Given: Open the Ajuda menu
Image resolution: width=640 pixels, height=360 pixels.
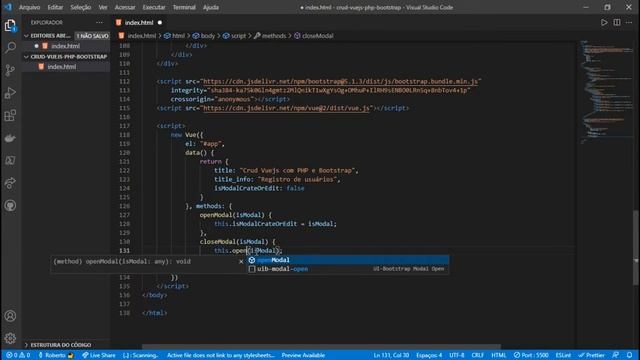Looking at the screenshot, I should click(211, 7).
